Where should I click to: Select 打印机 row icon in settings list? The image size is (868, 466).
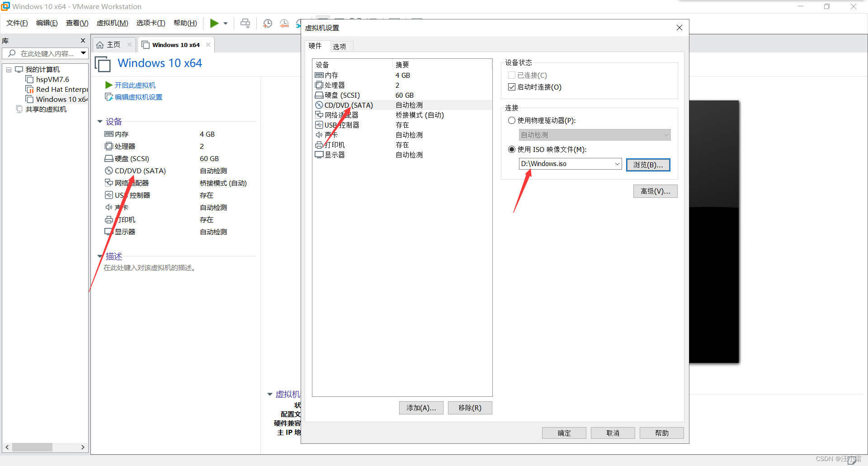pyautogui.click(x=319, y=145)
